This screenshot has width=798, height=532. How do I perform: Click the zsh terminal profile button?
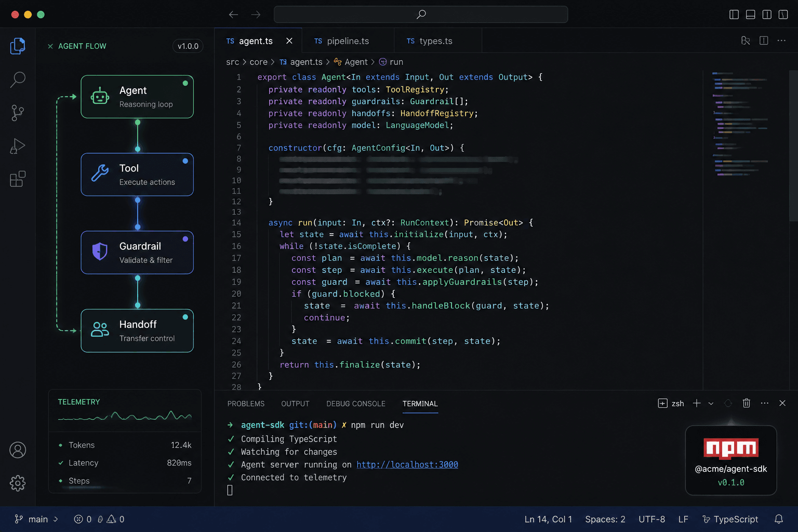pos(671,404)
